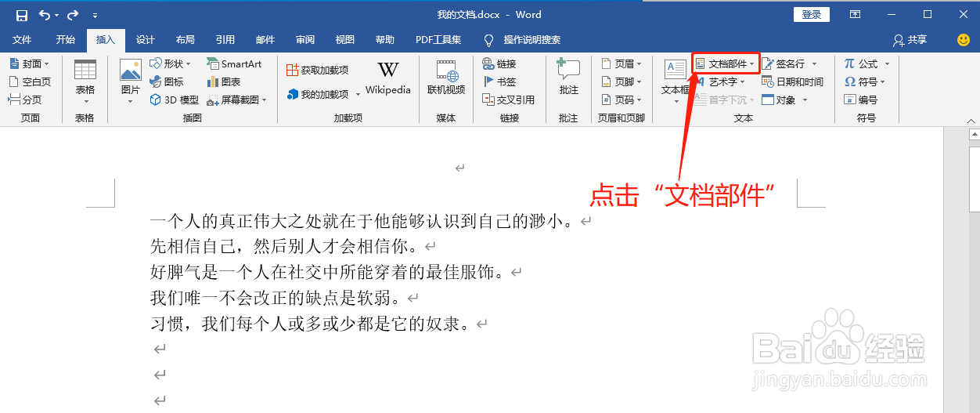Add a 批注 comment

(568, 78)
